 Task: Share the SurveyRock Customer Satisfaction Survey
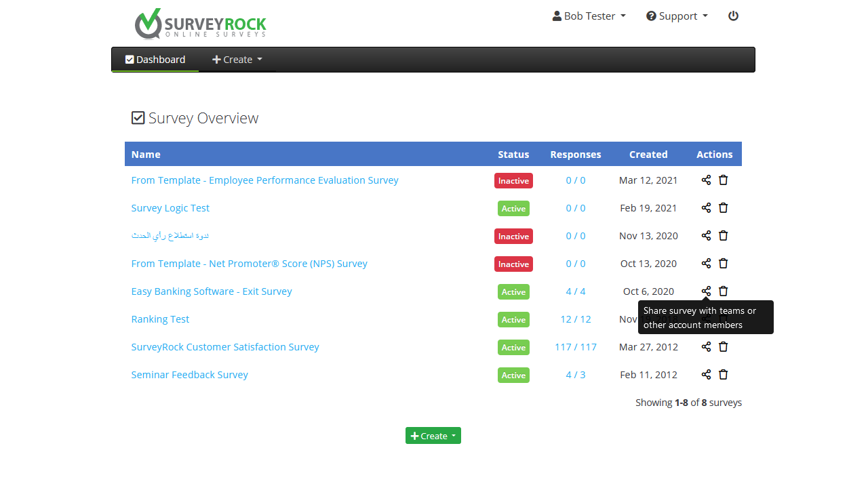(x=706, y=347)
